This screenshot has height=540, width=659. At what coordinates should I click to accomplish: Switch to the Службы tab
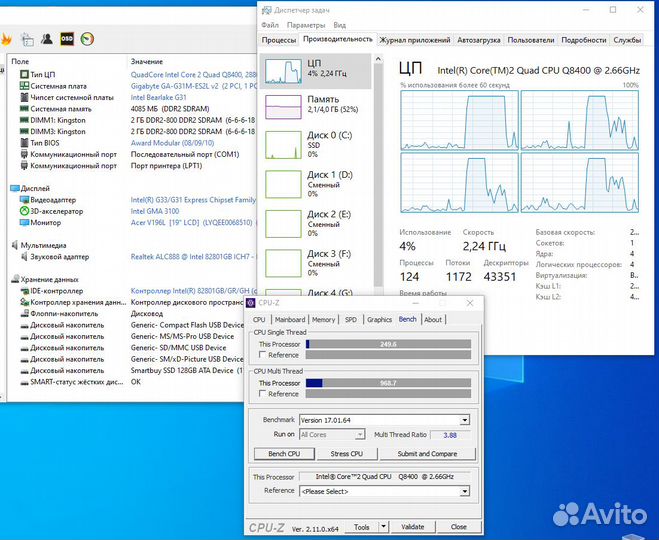pos(627,40)
